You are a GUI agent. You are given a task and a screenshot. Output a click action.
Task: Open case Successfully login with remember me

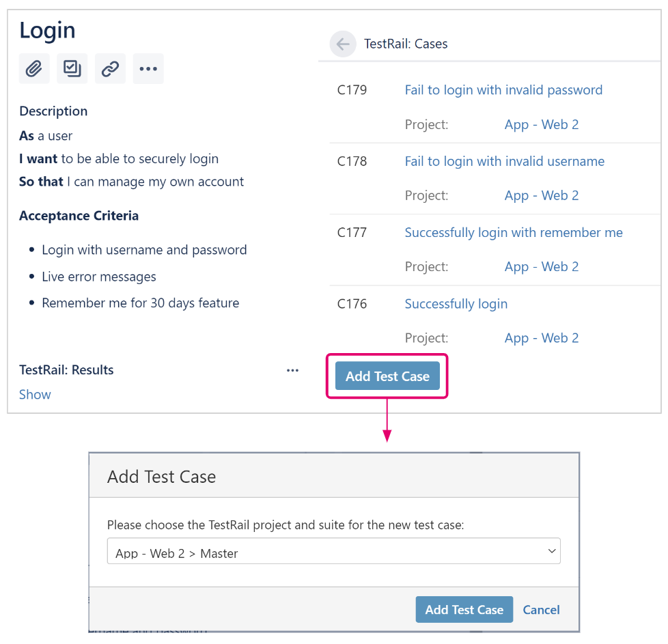(514, 233)
